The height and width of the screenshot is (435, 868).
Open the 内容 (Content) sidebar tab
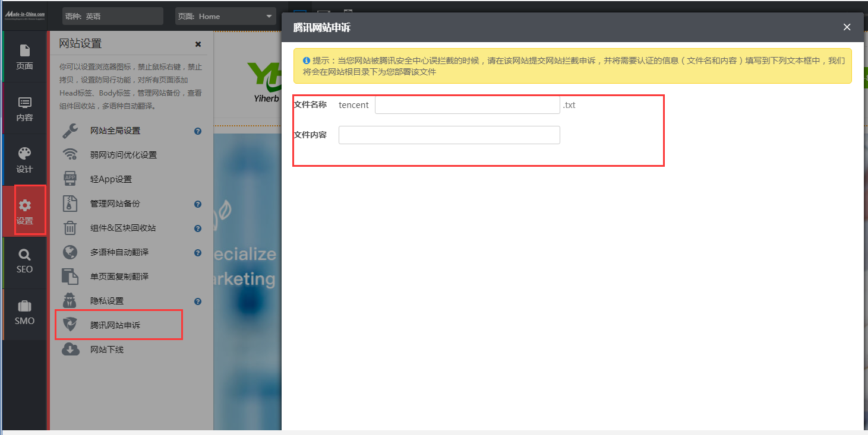point(24,108)
